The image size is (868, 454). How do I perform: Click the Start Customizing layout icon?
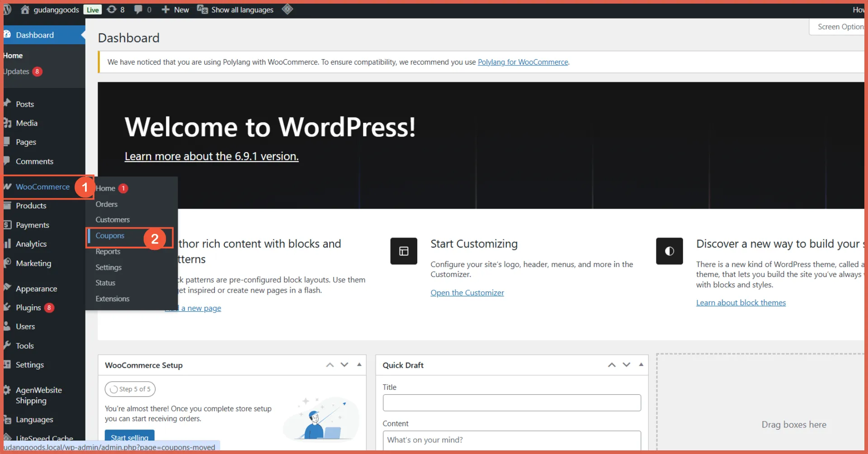[403, 251]
